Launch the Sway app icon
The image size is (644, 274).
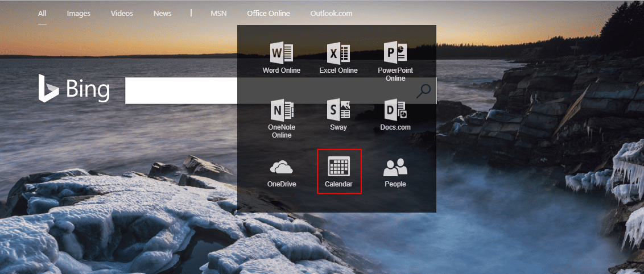(338, 110)
